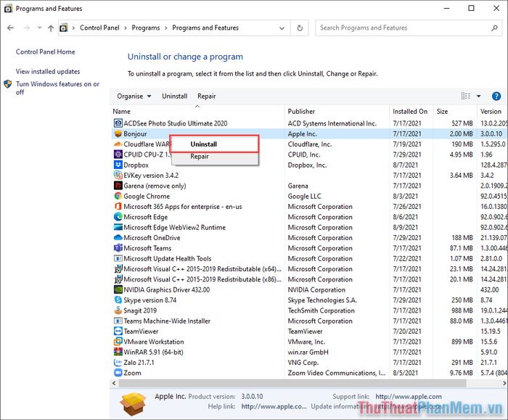508x420 pixels.
Task: Click the horizontal scrollbar left arrow
Action: coord(114,383)
